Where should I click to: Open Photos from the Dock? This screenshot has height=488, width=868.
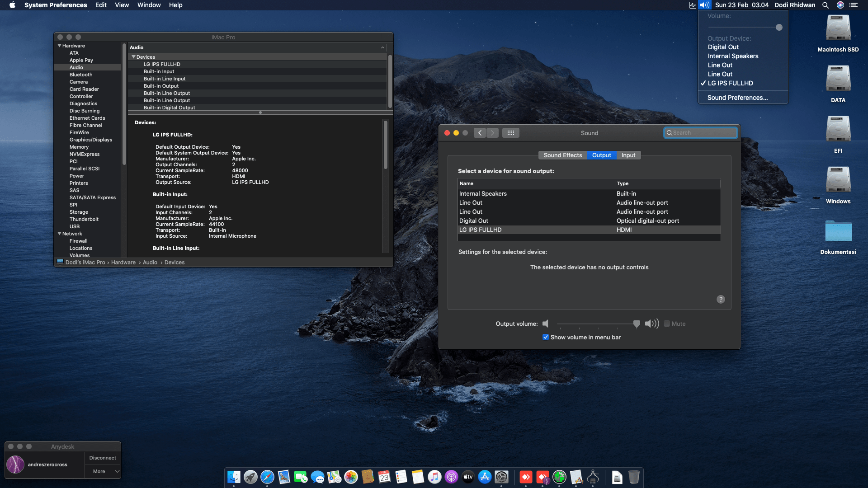pyautogui.click(x=351, y=477)
